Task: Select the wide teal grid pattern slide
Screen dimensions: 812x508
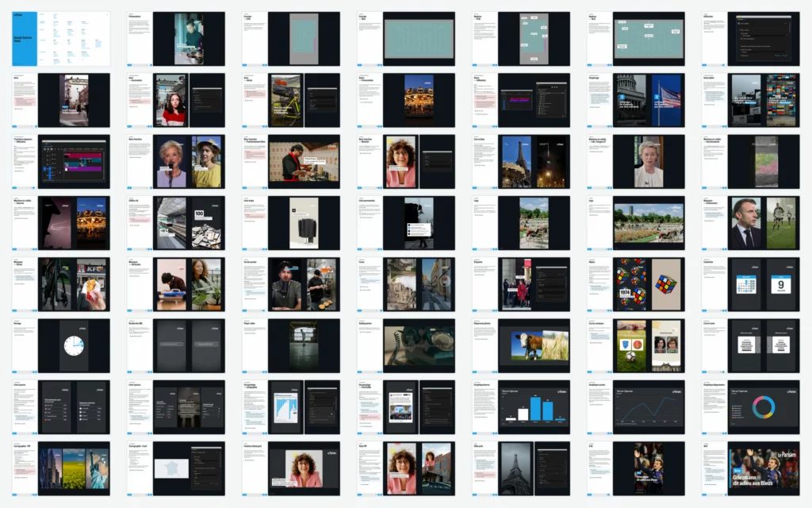Action: [x=406, y=38]
